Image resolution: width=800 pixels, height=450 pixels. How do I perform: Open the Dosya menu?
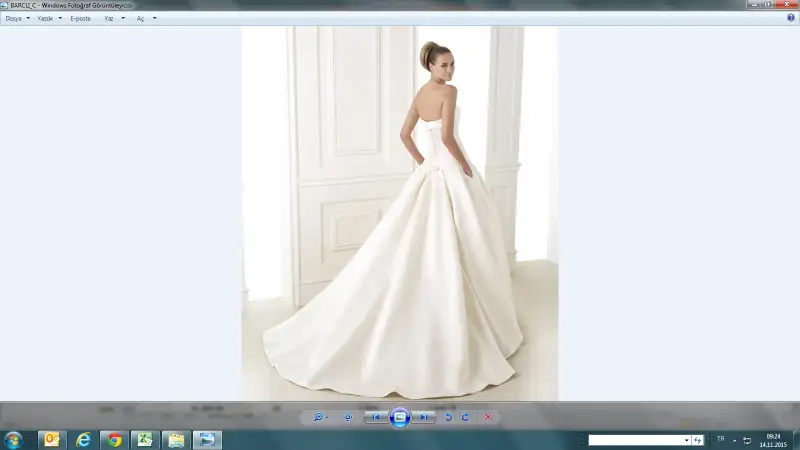point(14,18)
